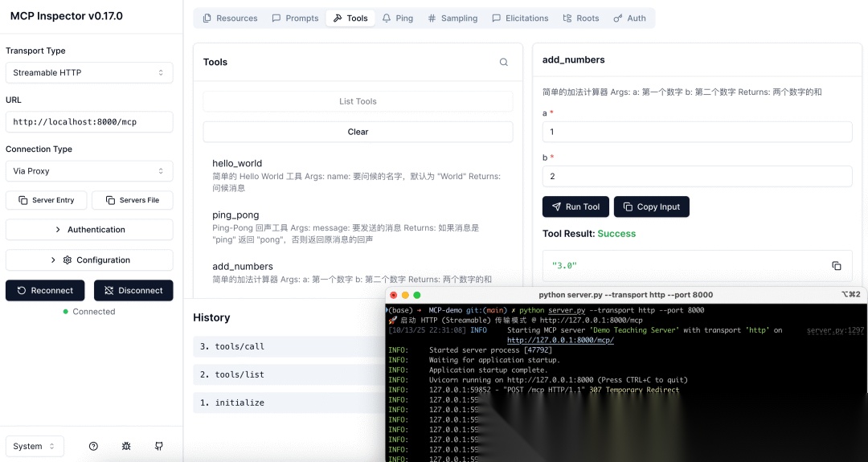
Task: Click the paper-plane icon on Run Tool
Action: (556, 206)
